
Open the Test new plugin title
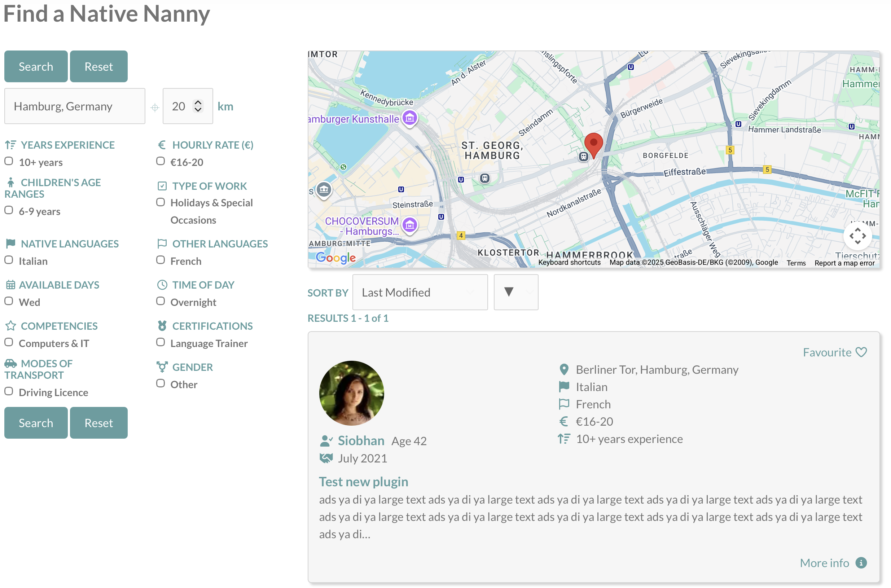(363, 482)
